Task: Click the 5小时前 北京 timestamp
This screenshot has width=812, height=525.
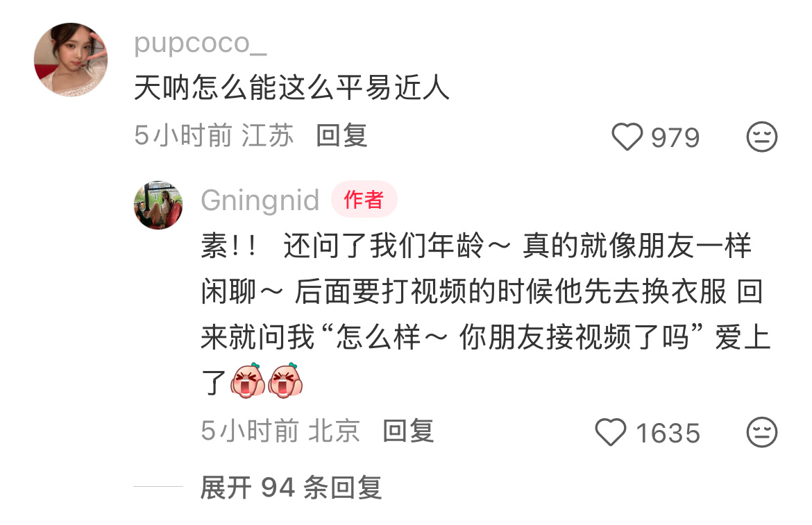Action: pos(280,431)
